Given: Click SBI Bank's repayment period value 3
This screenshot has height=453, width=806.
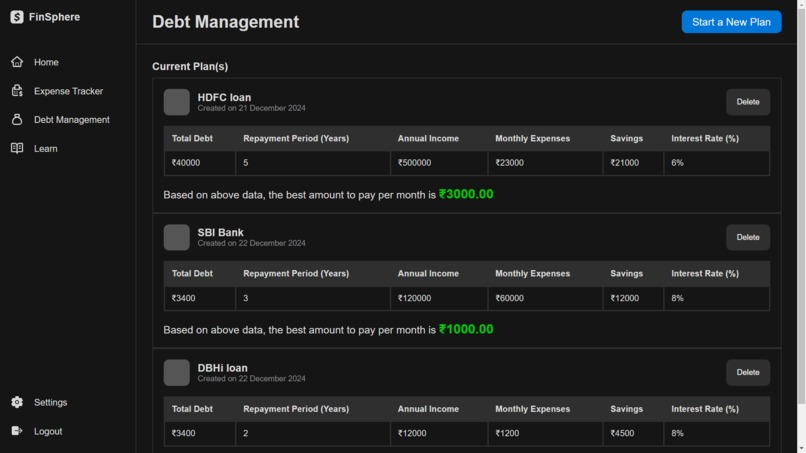Looking at the screenshot, I should 313,298.
